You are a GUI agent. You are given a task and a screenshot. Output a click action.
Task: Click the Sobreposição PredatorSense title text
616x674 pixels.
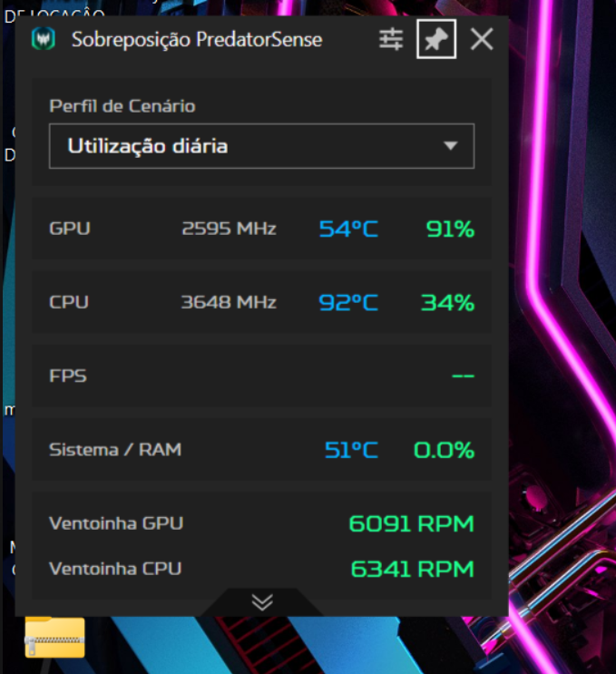pyautogui.click(x=197, y=40)
